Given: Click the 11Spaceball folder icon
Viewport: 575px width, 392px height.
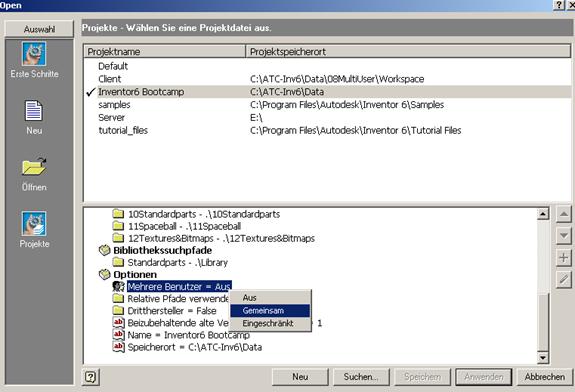Looking at the screenshot, I should pos(118,226).
